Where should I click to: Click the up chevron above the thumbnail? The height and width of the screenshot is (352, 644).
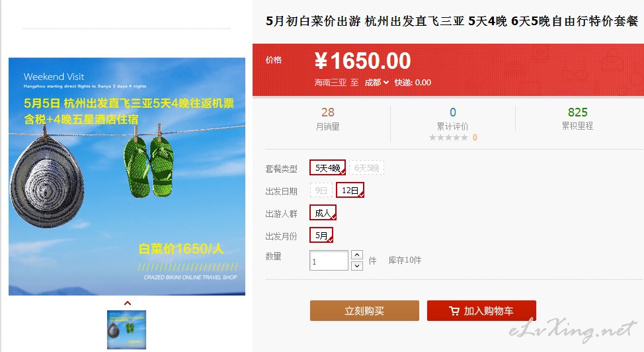[x=128, y=303]
